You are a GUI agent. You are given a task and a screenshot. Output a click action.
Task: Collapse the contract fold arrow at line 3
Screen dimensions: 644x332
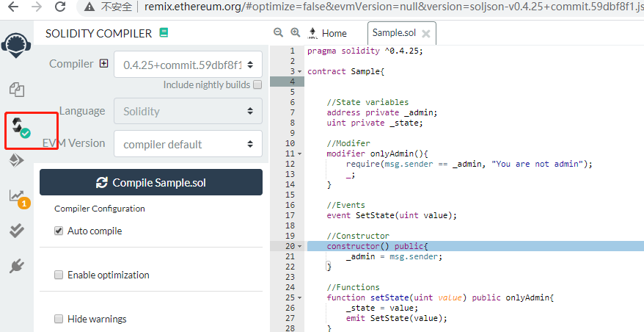[300, 71]
